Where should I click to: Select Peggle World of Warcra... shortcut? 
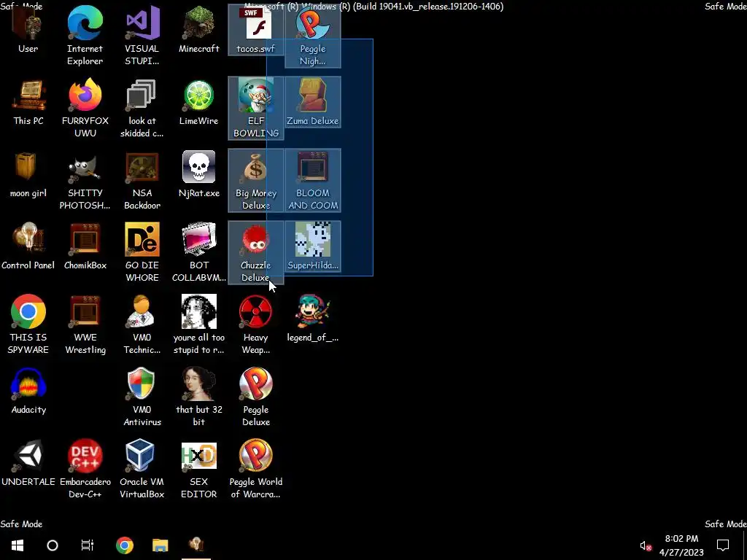tap(256, 469)
